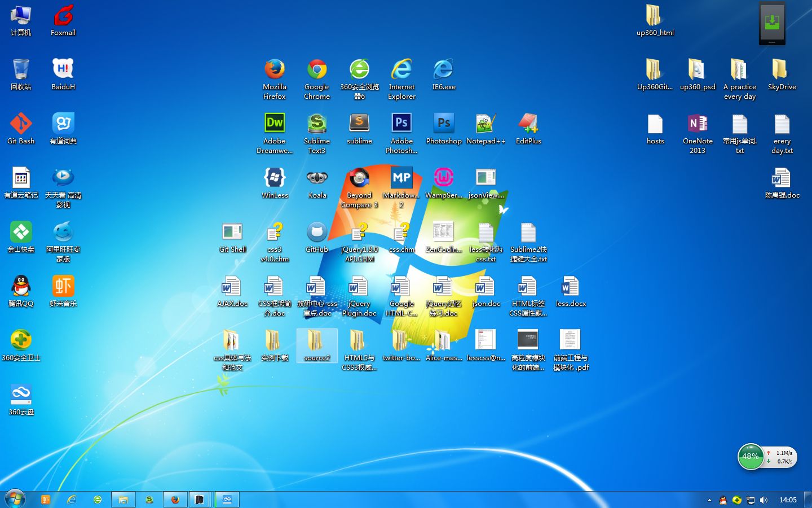Select the 有道词典 icon
The width and height of the screenshot is (812, 508).
pyautogui.click(x=63, y=129)
